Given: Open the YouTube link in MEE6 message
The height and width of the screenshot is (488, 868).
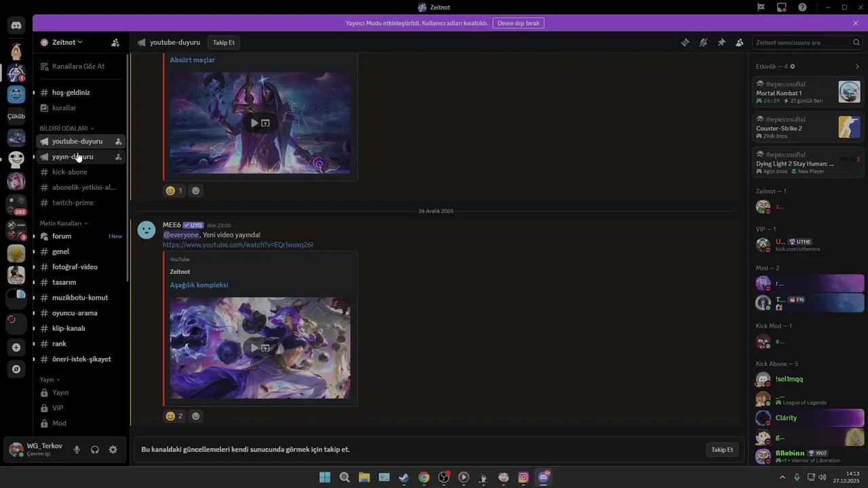Looking at the screenshot, I should pyautogui.click(x=238, y=245).
